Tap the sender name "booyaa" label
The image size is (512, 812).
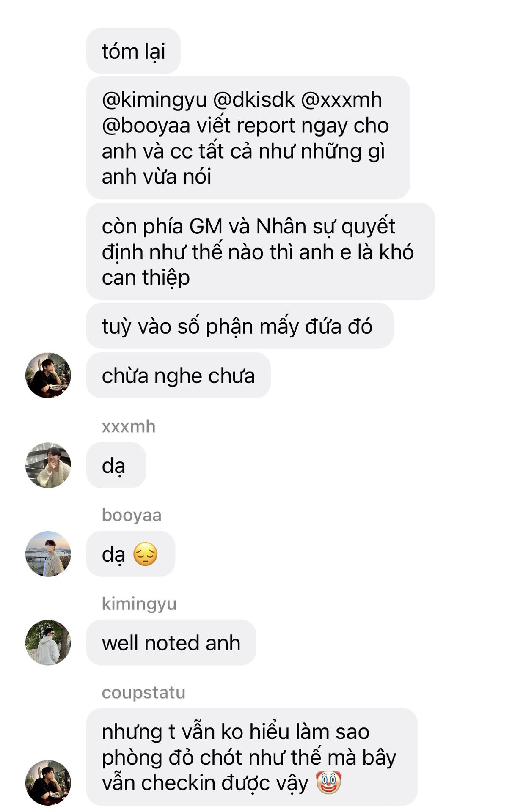[x=132, y=515]
